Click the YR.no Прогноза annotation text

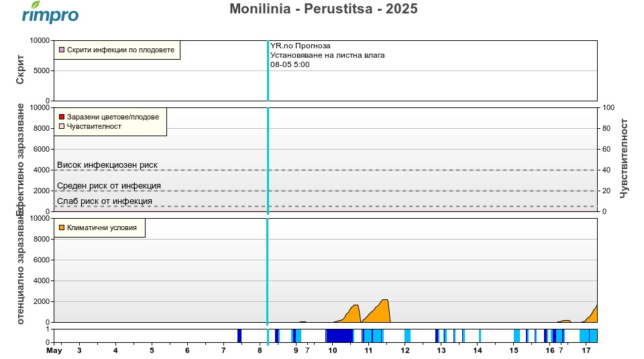(x=301, y=46)
